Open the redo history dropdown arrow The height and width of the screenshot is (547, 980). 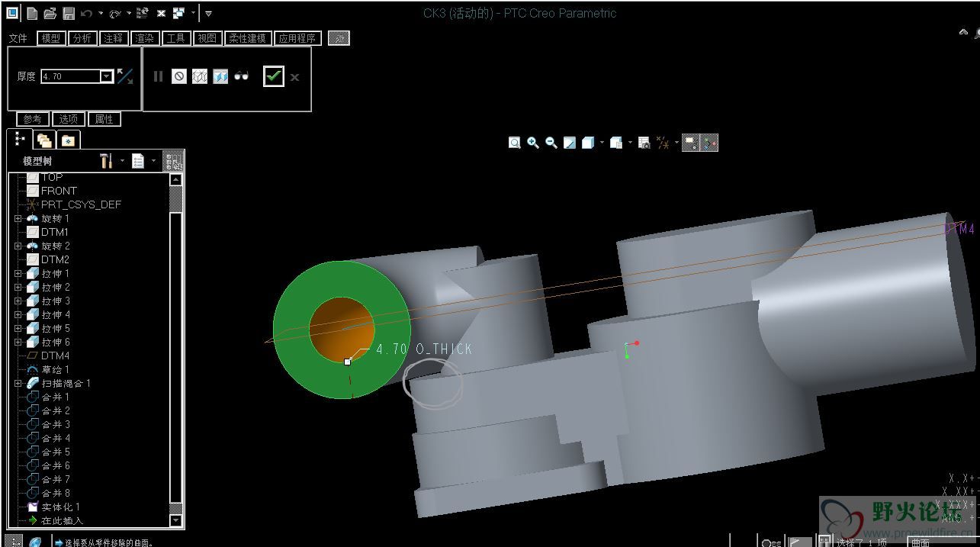(128, 13)
